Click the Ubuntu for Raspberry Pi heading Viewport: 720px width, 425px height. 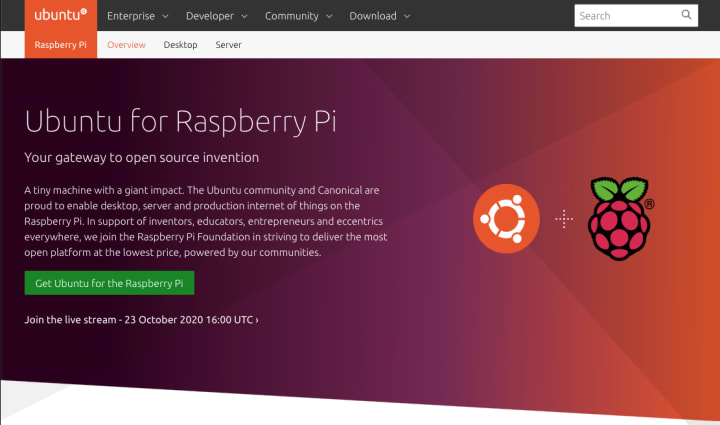tap(180, 121)
